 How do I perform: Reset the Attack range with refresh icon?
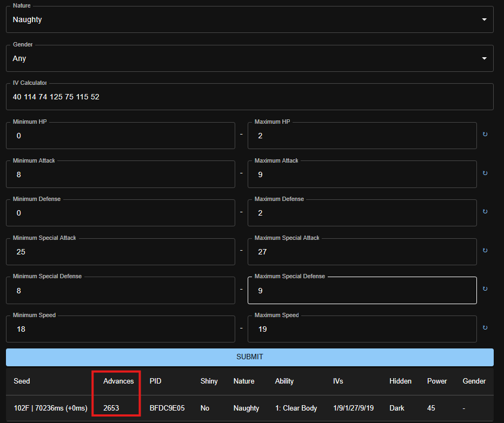pyautogui.click(x=485, y=173)
